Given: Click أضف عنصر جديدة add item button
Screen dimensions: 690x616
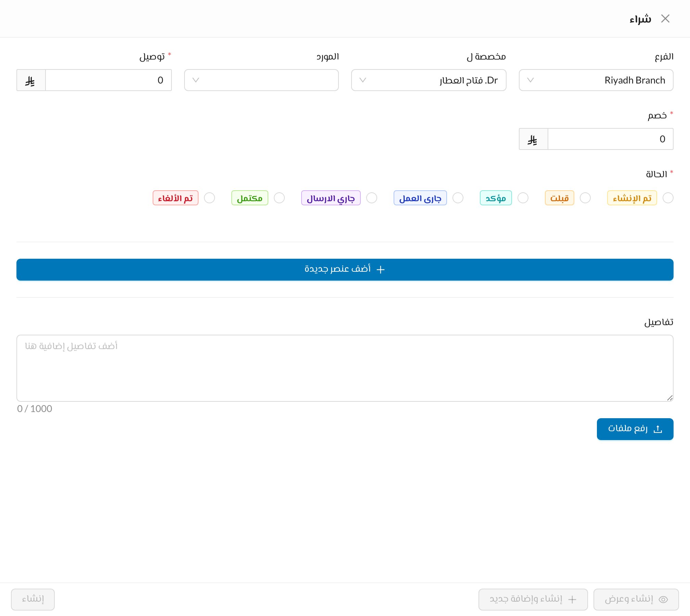Looking at the screenshot, I should (x=345, y=270).
